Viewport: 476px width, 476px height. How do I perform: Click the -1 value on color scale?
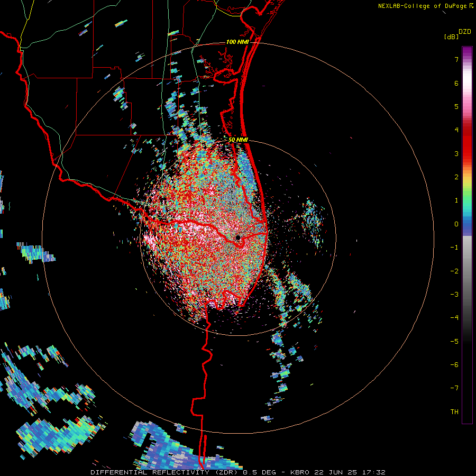point(454,248)
